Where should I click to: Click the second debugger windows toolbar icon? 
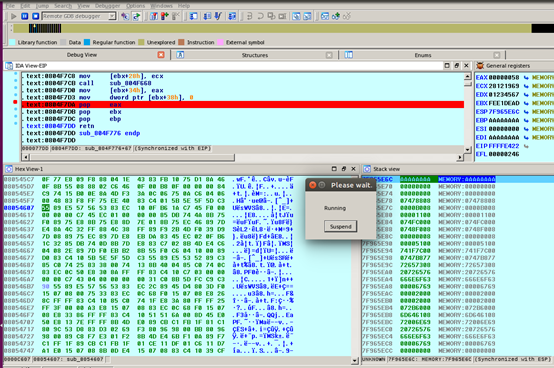[x=307, y=16]
